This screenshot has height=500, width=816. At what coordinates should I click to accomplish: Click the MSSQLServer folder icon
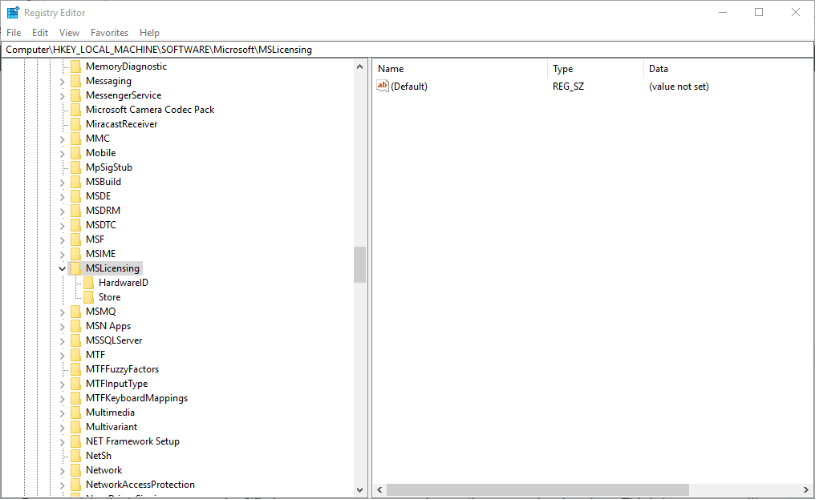pyautogui.click(x=75, y=340)
